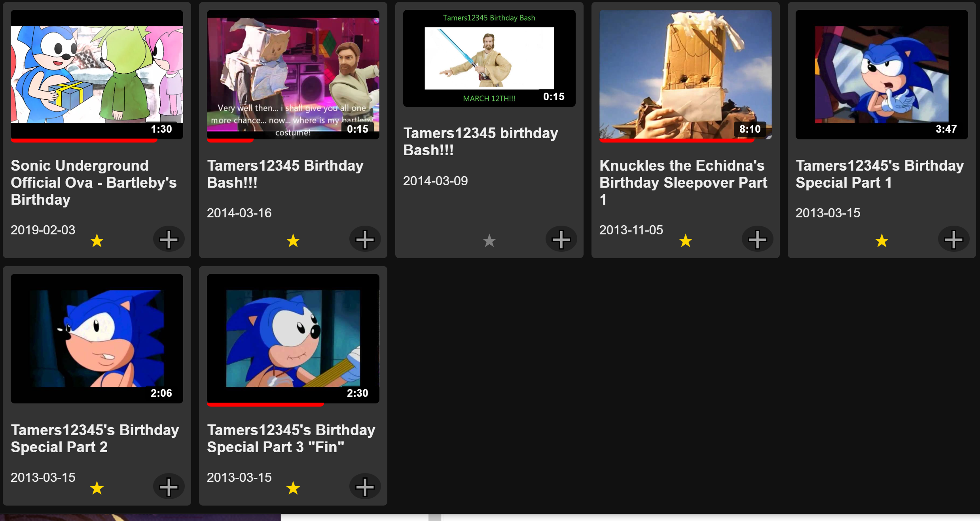Image resolution: width=980 pixels, height=521 pixels.
Task: Click plus icon on Birthday Special Part 2 card
Action: pyautogui.click(x=169, y=487)
